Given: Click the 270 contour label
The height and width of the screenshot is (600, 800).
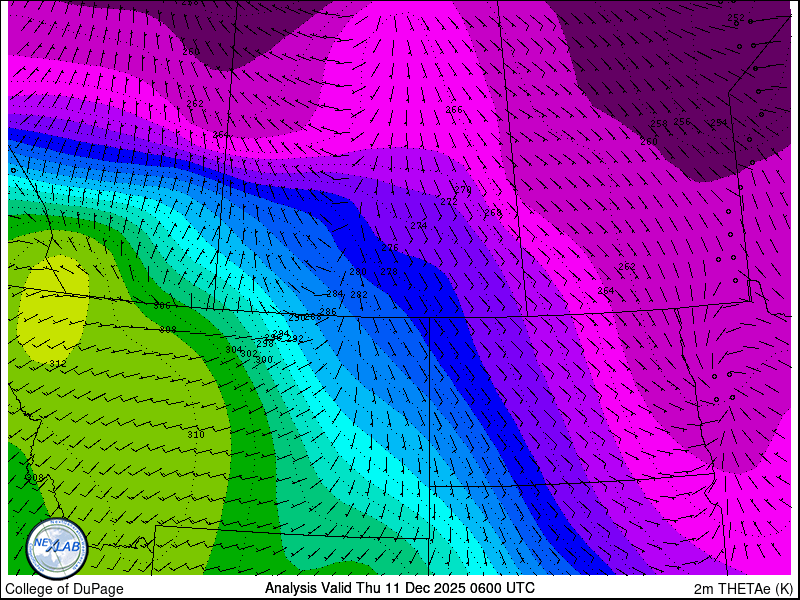Looking at the screenshot, I should click(x=463, y=190).
